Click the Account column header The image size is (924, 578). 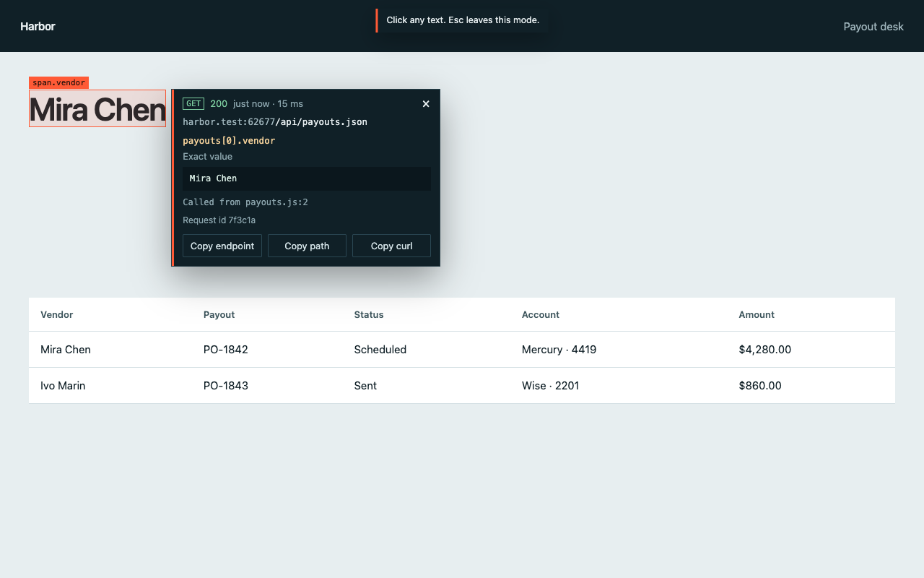[x=541, y=315]
